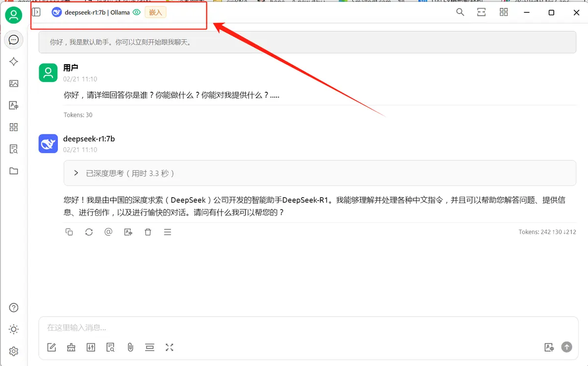Click the Tokens: 242 counter
Screen dimensions: 588x366
[547, 232]
